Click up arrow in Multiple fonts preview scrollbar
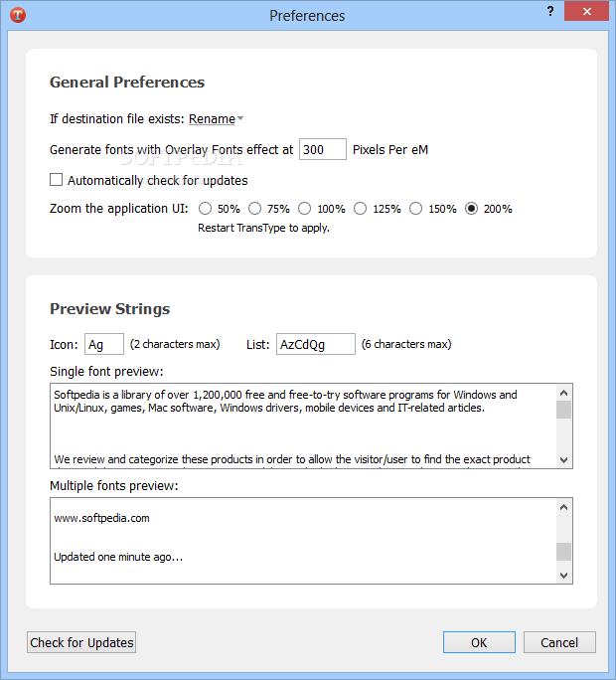This screenshot has width=616, height=680. coord(563,507)
